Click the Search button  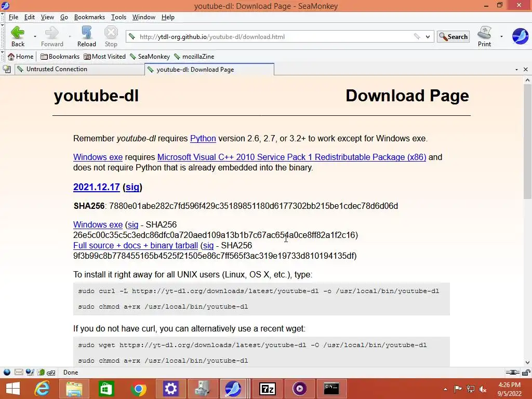[453, 37]
